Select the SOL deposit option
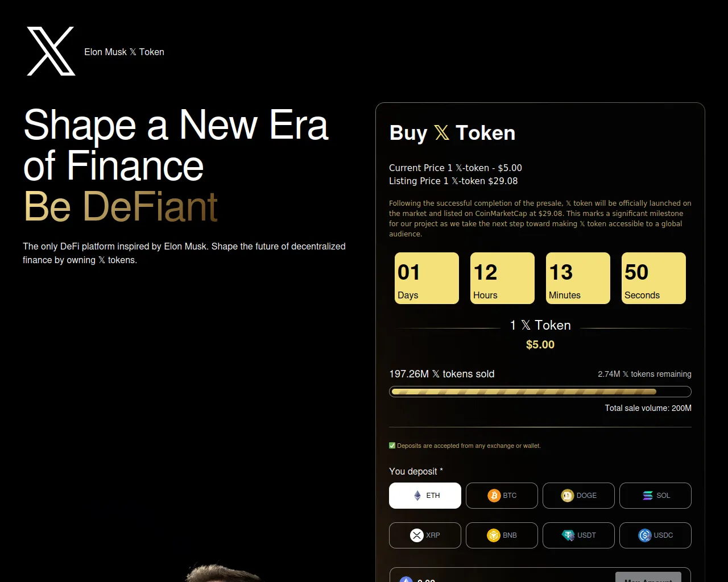Viewport: 728px width, 582px height. [655, 496]
